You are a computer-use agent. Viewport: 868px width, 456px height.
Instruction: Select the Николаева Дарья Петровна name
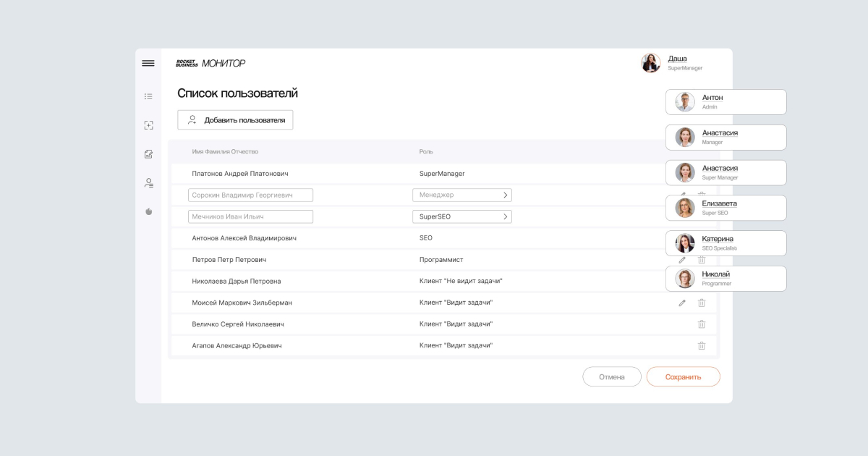pyautogui.click(x=237, y=281)
